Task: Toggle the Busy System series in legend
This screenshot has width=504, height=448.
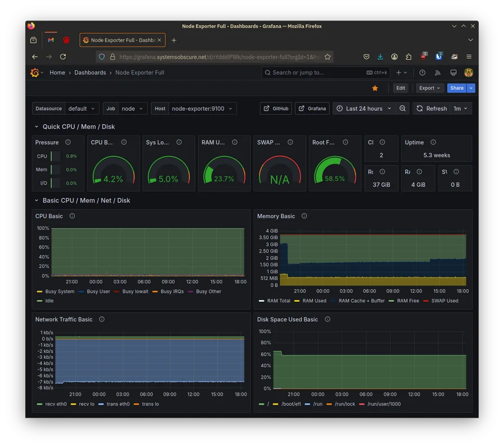Action: point(59,292)
